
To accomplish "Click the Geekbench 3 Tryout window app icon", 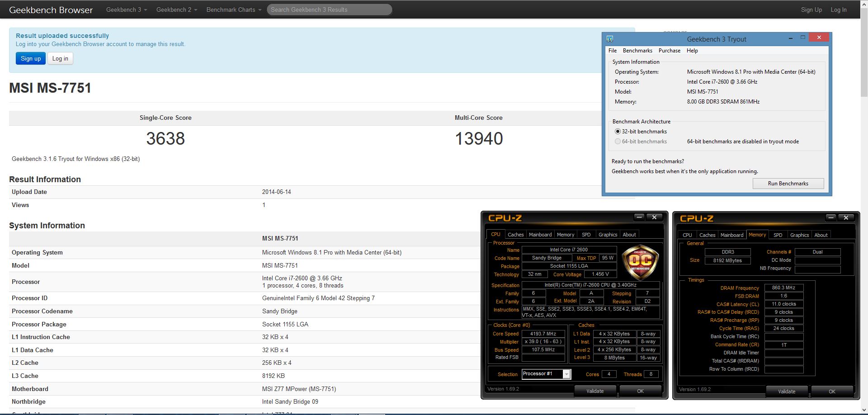I will pyautogui.click(x=610, y=39).
